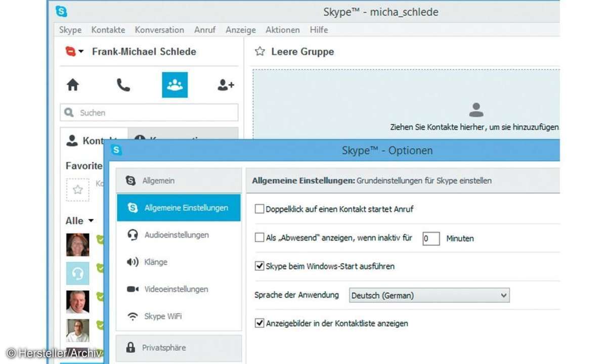Click the WiFi icon for Skype WiFi
607x364 pixels.
tap(133, 316)
